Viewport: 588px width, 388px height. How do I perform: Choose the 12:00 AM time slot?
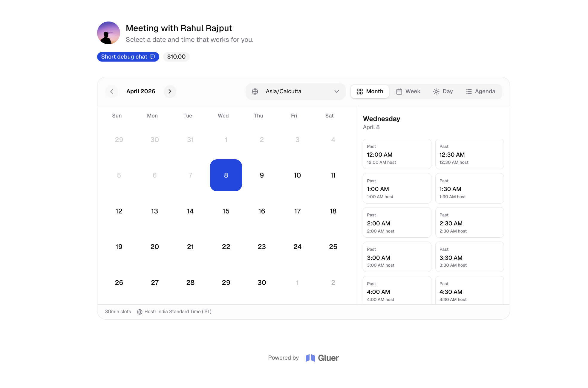click(397, 154)
